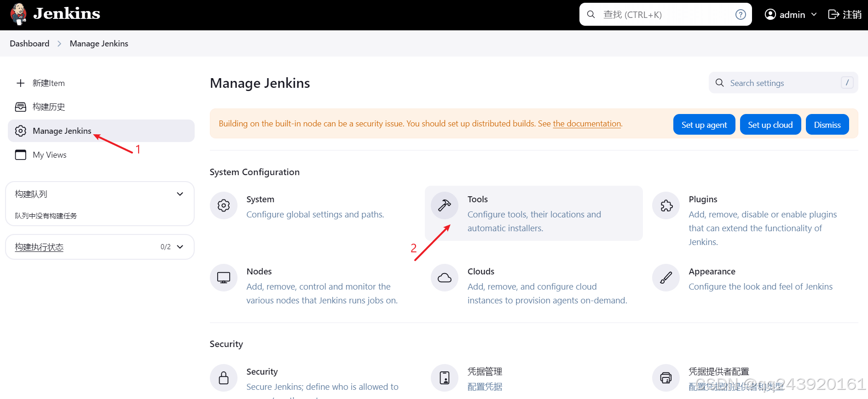The image size is (868, 399).
Task: Click Set up agent button
Action: [704, 125]
